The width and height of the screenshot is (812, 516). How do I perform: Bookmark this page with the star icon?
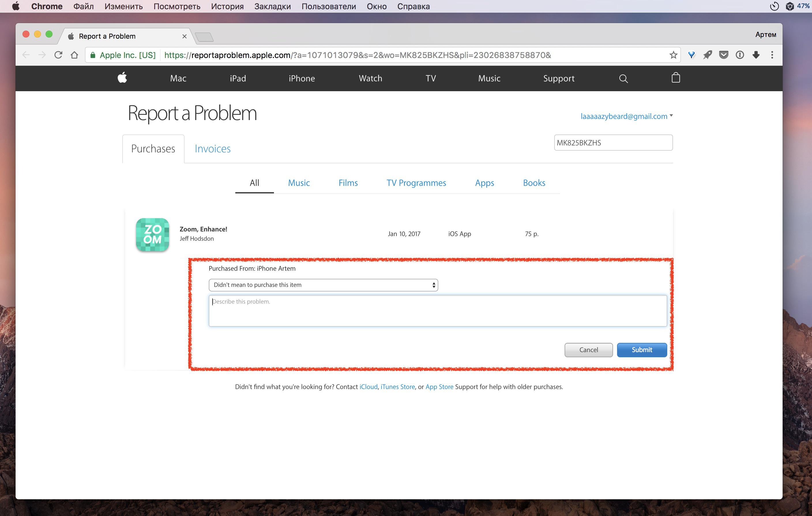tap(673, 55)
